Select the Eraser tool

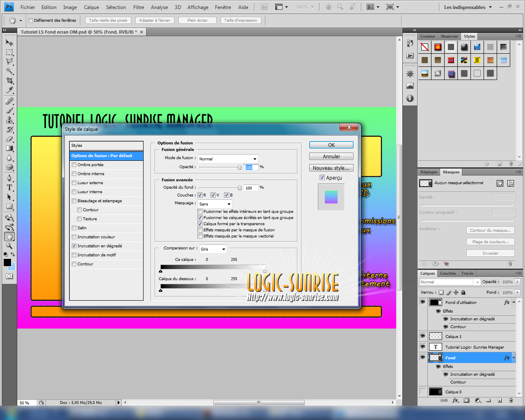[x=9, y=139]
